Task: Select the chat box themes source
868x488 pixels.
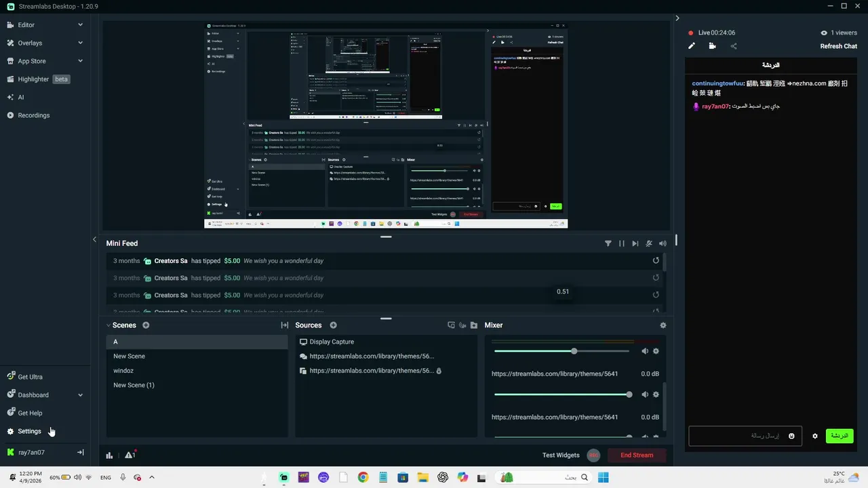Action: pyautogui.click(x=386, y=356)
